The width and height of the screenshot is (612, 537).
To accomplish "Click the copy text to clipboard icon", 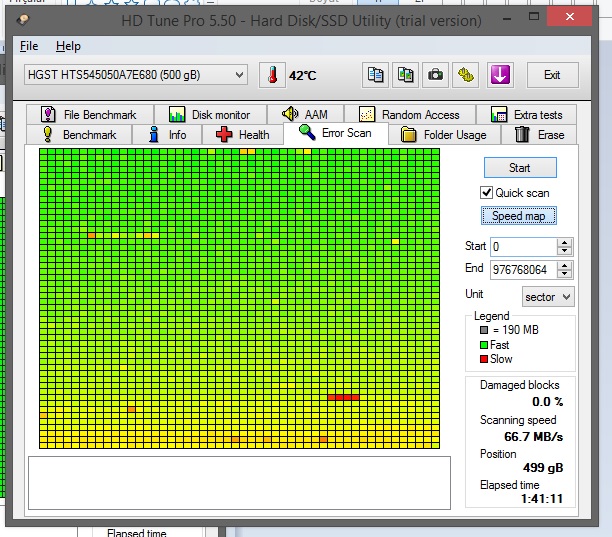I will 375,75.
